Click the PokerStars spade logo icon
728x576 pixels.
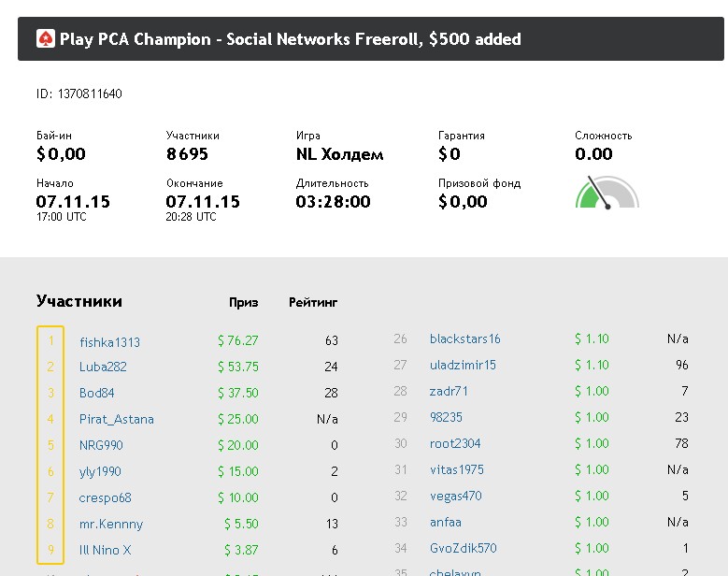(x=46, y=38)
